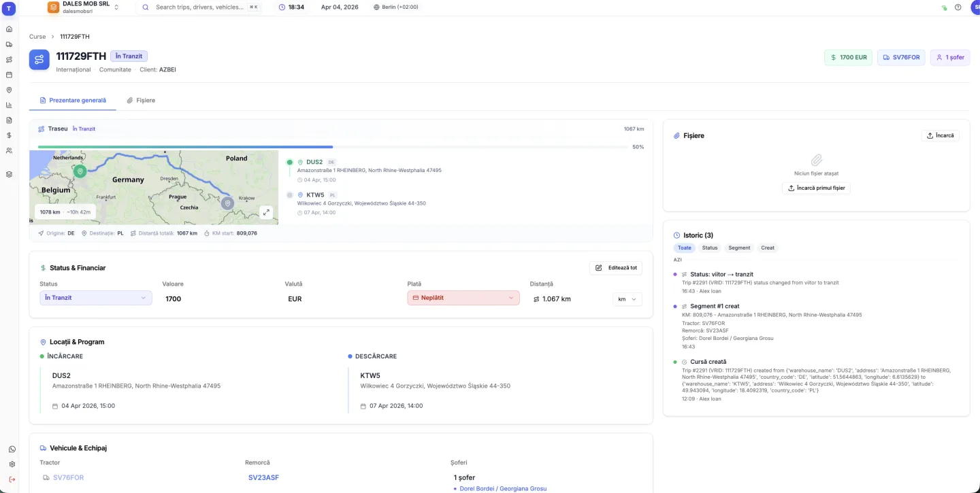Screen dimensions: 980x493
Task: Filter history by Creat
Action: pos(768,248)
